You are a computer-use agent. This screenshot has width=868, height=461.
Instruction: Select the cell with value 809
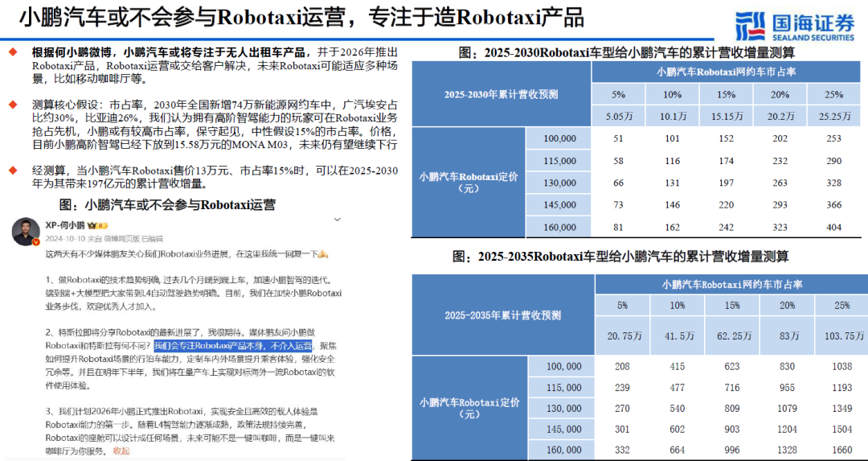732,409
